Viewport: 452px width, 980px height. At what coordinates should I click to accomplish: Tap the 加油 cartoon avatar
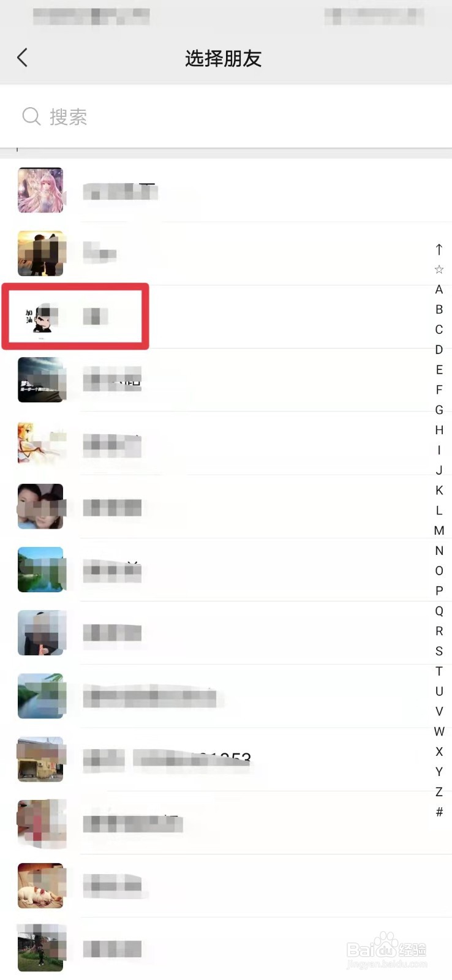40,317
